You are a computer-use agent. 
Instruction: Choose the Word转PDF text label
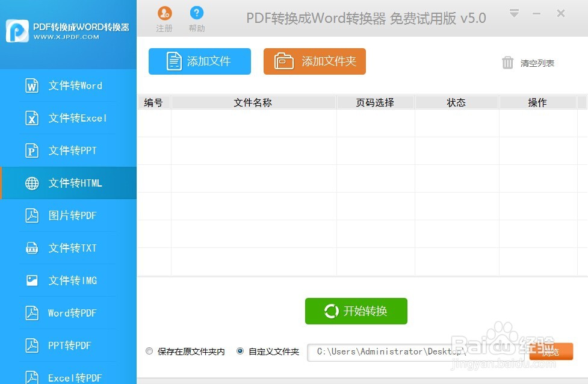[72, 313]
